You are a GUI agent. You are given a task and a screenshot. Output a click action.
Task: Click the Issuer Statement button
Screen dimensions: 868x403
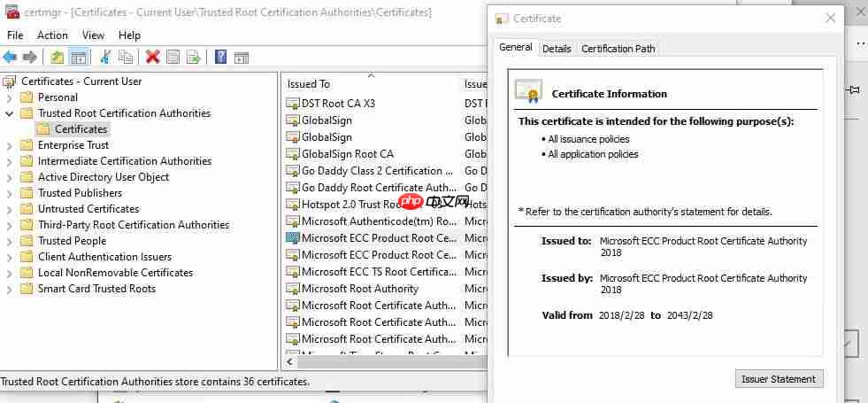click(779, 379)
